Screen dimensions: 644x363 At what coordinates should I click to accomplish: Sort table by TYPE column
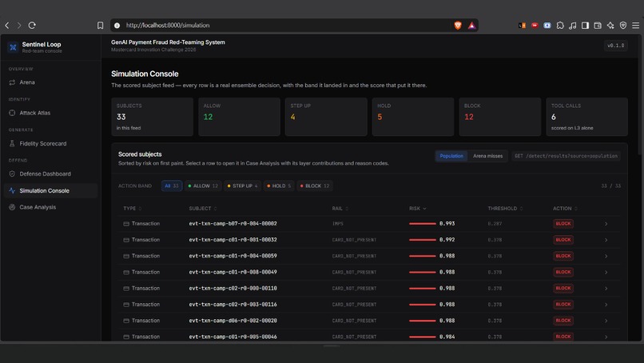(x=133, y=209)
